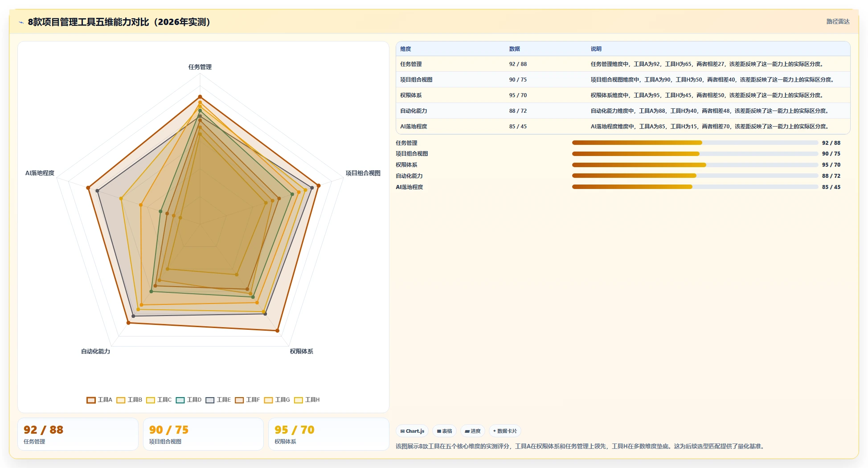Click the 说明 table column header
The width and height of the screenshot is (868, 468).
pos(596,49)
